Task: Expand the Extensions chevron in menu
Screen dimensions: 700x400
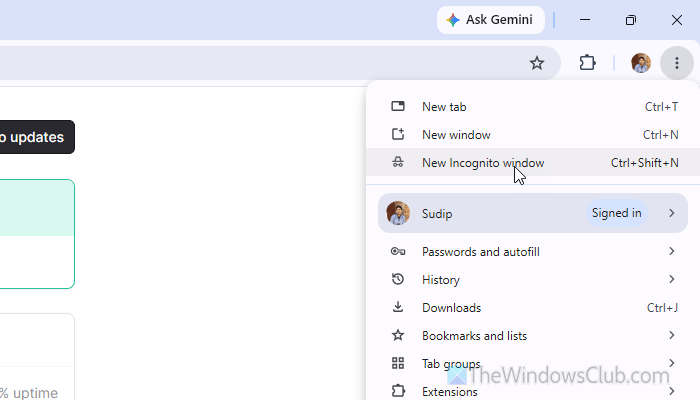Action: tap(671, 392)
